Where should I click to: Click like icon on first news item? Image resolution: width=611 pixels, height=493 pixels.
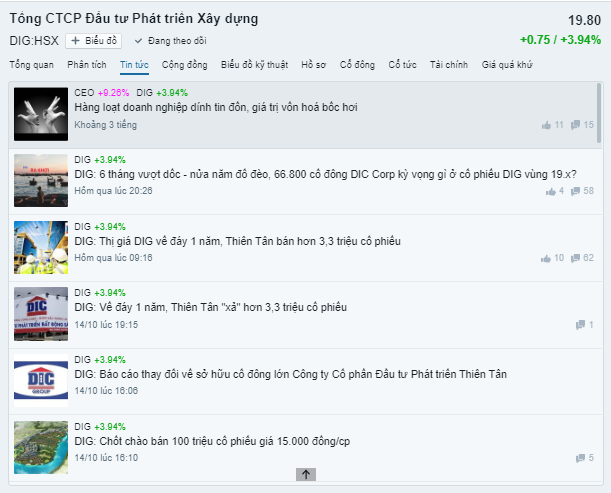pyautogui.click(x=546, y=125)
